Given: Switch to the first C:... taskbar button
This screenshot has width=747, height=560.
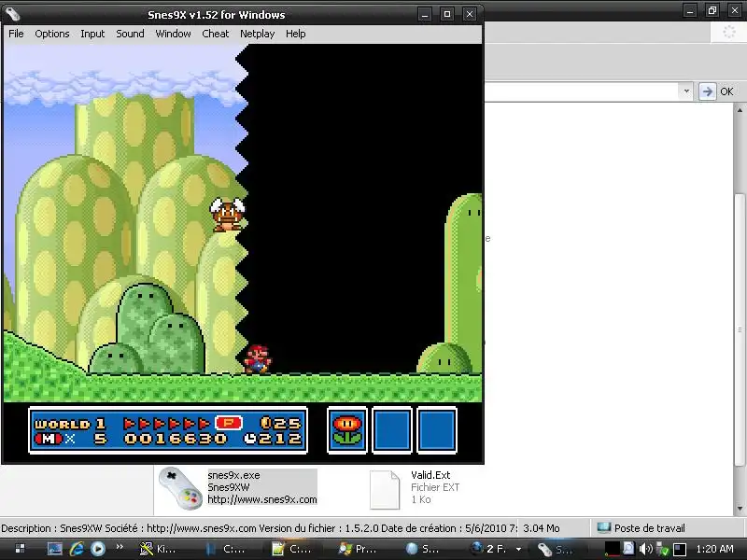Looking at the screenshot, I should pos(226,549).
